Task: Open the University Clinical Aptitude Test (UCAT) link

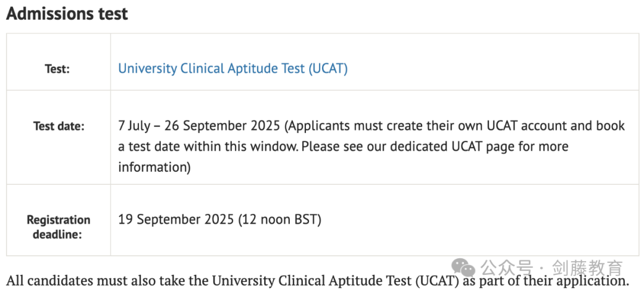Action: coord(233,68)
